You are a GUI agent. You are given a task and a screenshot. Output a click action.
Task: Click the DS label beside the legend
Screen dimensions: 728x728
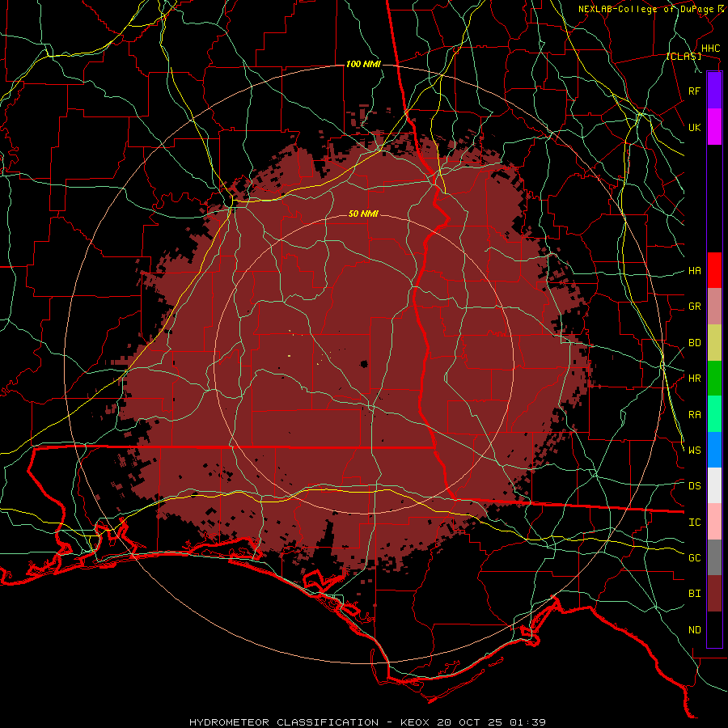click(695, 486)
